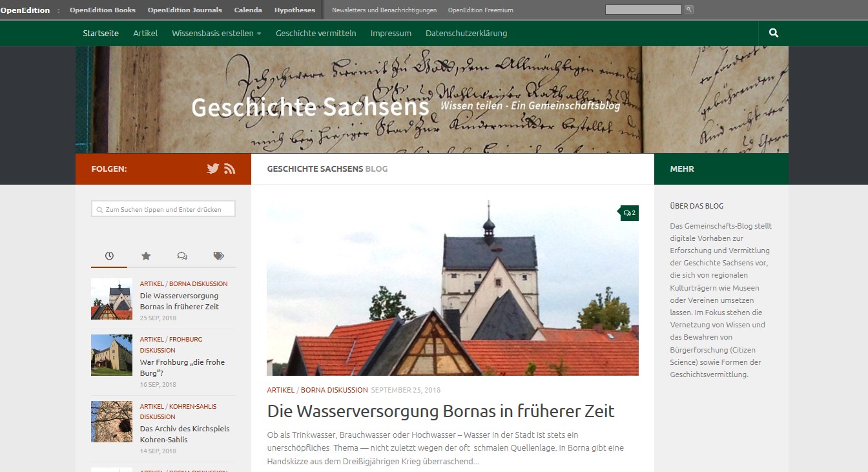Click the search magnifier in green navbar
The width and height of the screenshot is (868, 472).
(774, 33)
